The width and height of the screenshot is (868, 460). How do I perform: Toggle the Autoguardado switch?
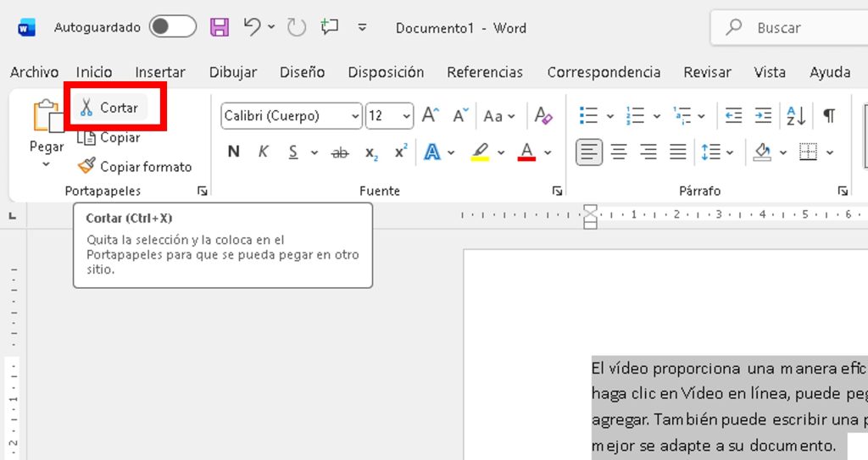172,27
